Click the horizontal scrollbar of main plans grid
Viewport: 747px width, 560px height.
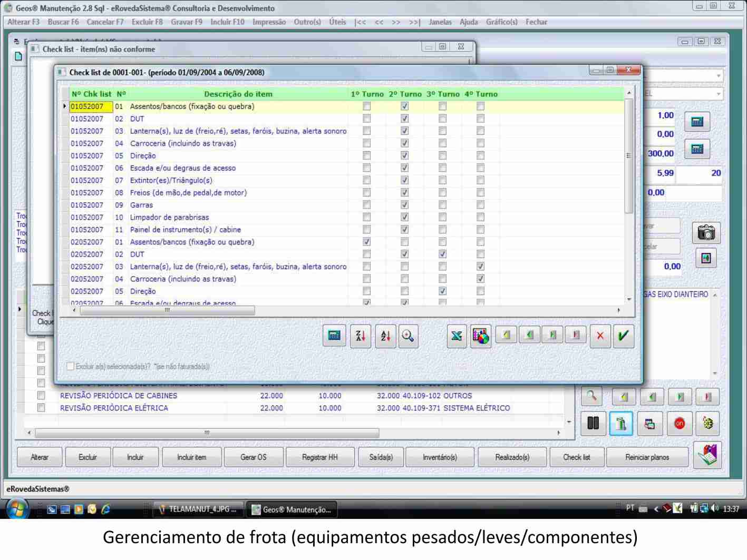tap(207, 433)
